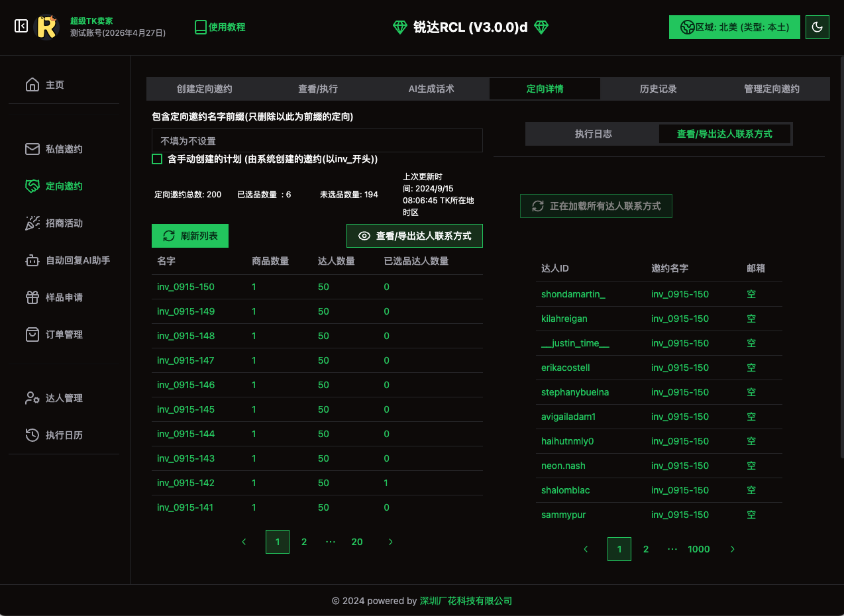
Task: Click the invitation name prefix input field
Action: click(x=317, y=141)
